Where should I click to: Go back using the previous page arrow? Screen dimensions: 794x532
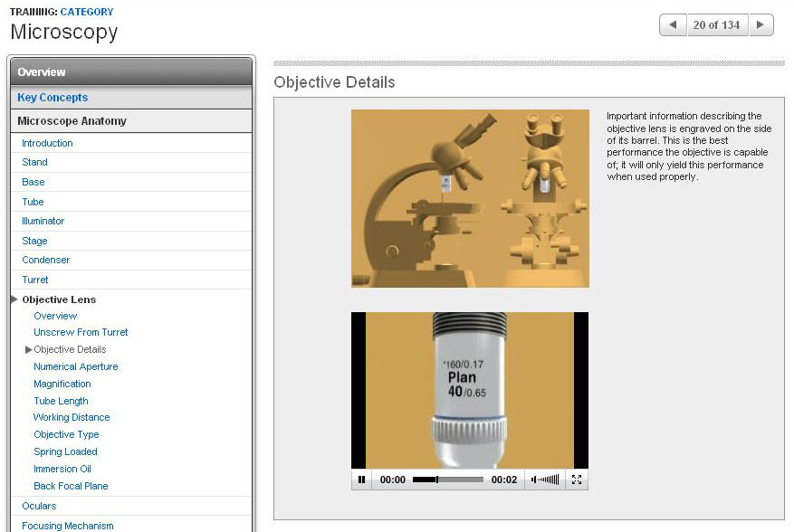click(x=672, y=24)
